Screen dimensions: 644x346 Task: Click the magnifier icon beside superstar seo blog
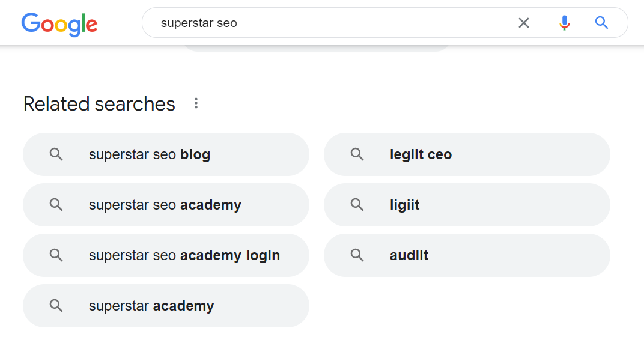coord(56,154)
